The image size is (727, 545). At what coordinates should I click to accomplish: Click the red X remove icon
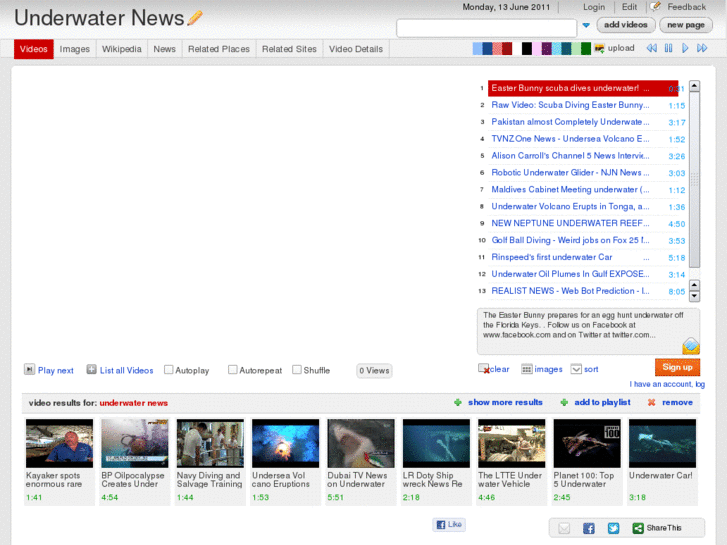point(651,402)
